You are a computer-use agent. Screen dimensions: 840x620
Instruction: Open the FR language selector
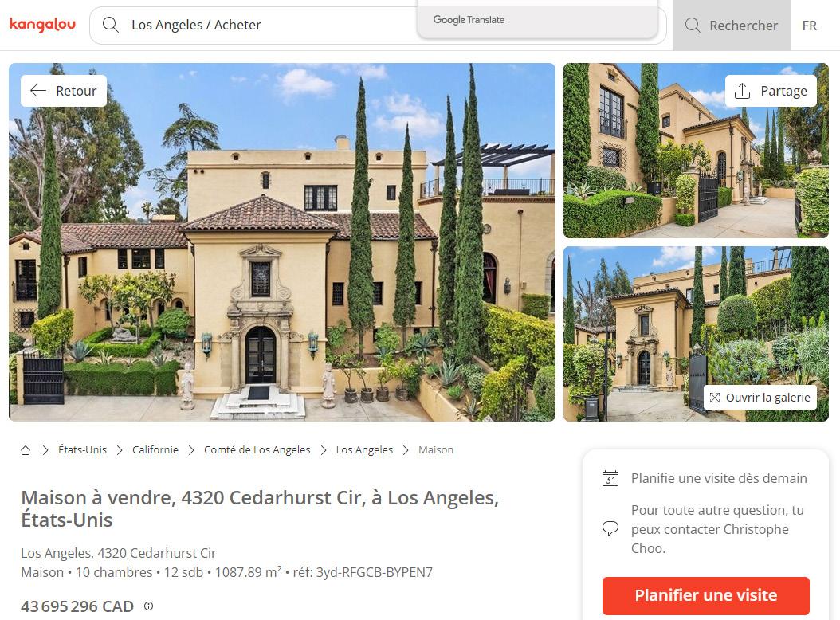(810, 26)
